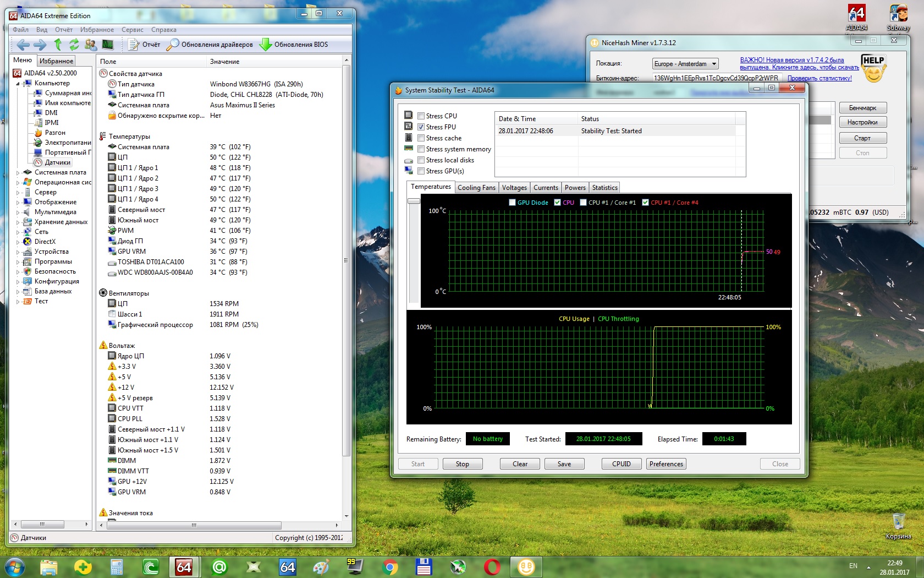This screenshot has height=578, width=924.
Task: Expand the Отображение tree node
Action: [18, 203]
